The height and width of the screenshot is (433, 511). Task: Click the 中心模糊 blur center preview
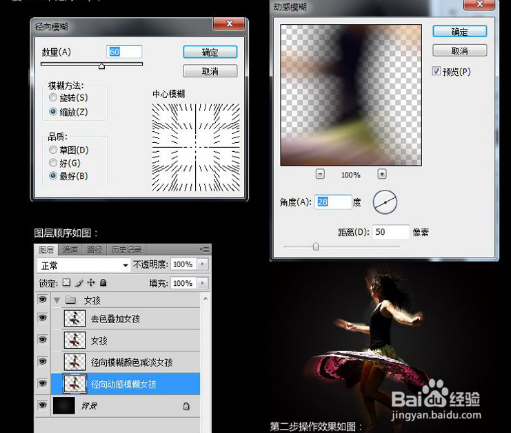[196, 147]
